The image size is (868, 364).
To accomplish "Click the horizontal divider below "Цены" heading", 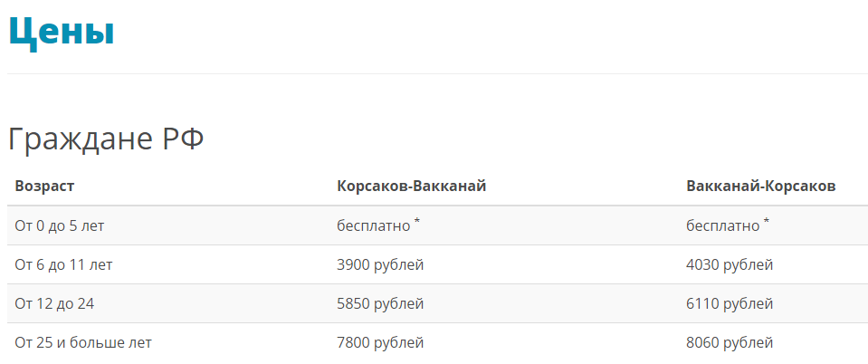I will [x=434, y=73].
